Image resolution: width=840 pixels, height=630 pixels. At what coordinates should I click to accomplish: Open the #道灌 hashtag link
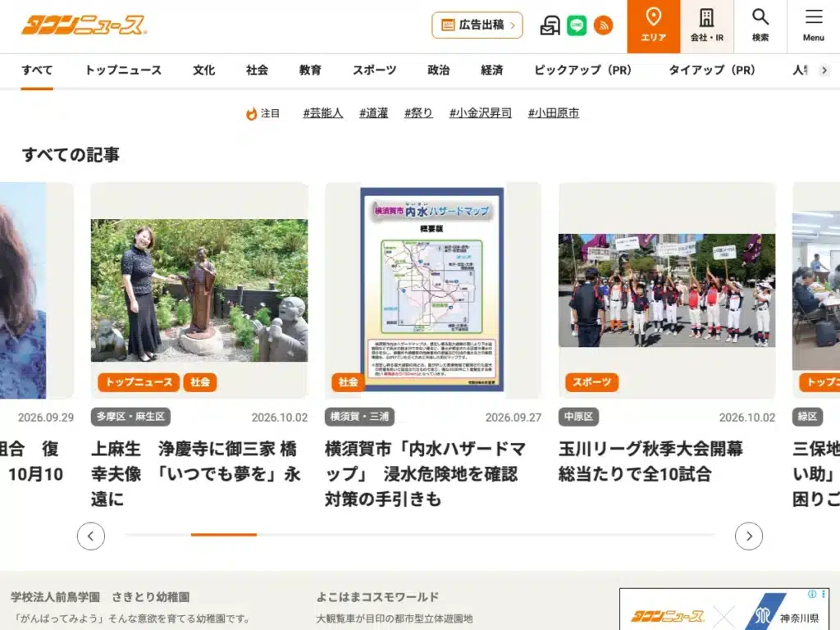373,113
